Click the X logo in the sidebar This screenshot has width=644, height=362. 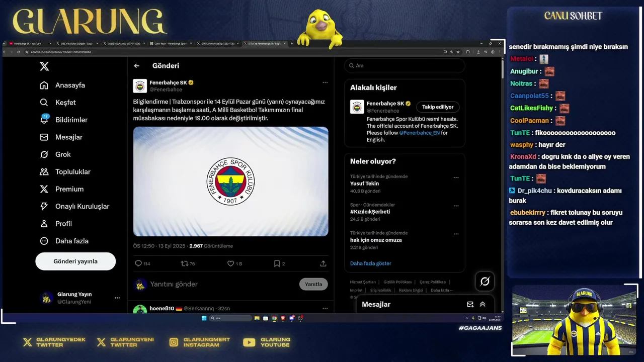(44, 66)
